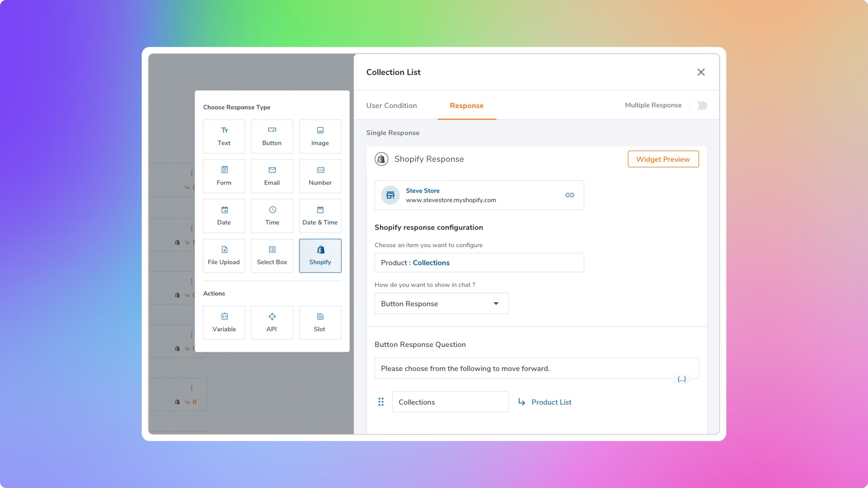The width and height of the screenshot is (868, 488).
Task: Follow the Product List link
Action: click(551, 402)
